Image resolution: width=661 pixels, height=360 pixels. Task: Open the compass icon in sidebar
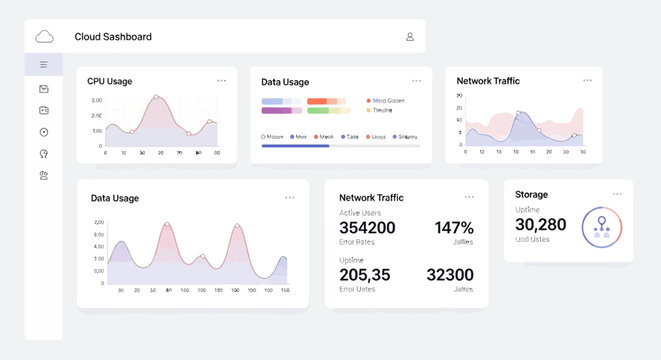click(44, 132)
